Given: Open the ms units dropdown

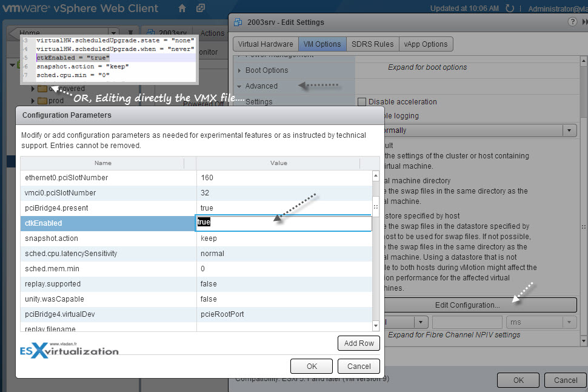Looking at the screenshot, I should coord(569,322).
